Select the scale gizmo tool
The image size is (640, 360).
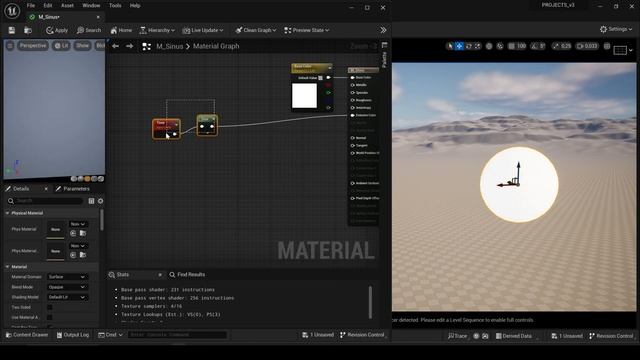point(477,46)
